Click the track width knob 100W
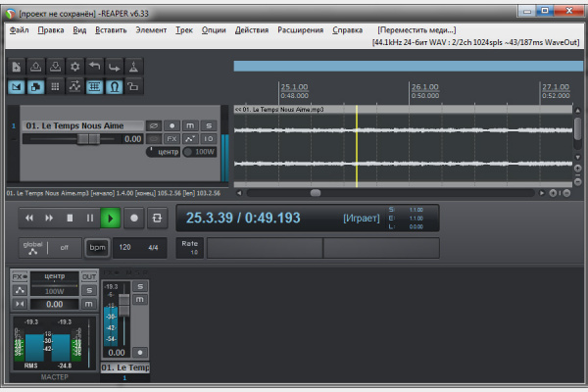Viewport: 588px width, 392px height. [x=200, y=152]
